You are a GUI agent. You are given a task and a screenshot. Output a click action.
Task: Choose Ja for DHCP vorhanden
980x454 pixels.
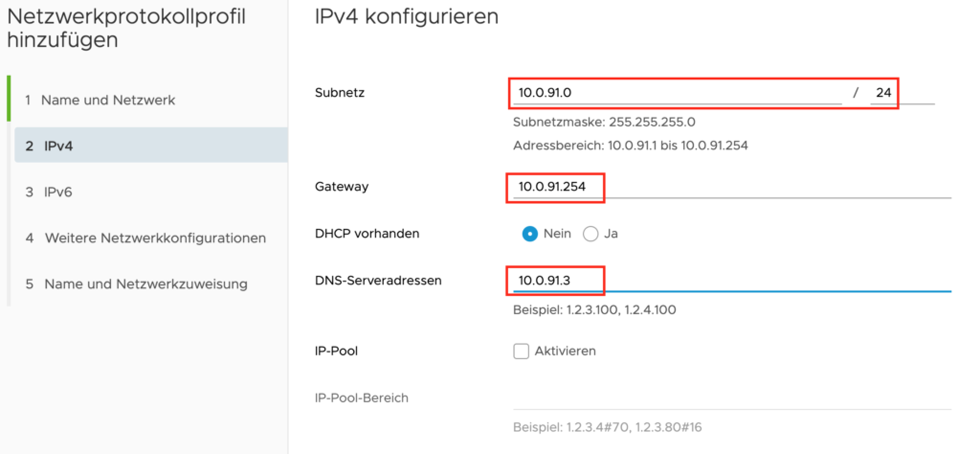point(590,234)
